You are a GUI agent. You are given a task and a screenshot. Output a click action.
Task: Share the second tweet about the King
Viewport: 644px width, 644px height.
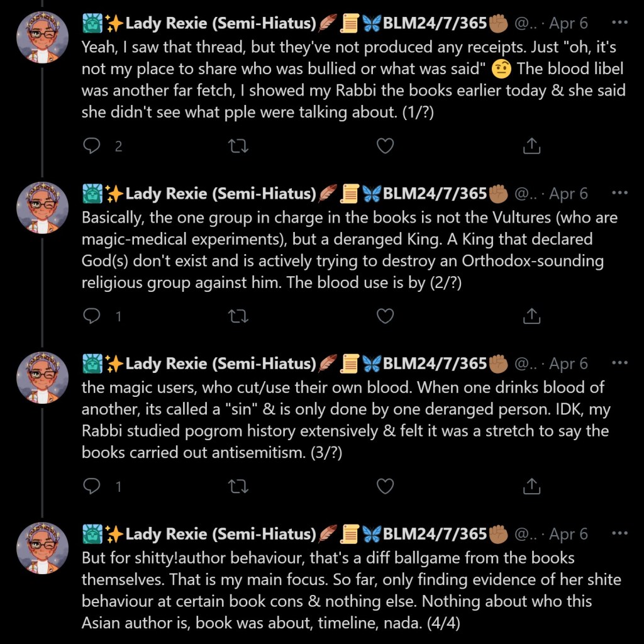pyautogui.click(x=531, y=316)
